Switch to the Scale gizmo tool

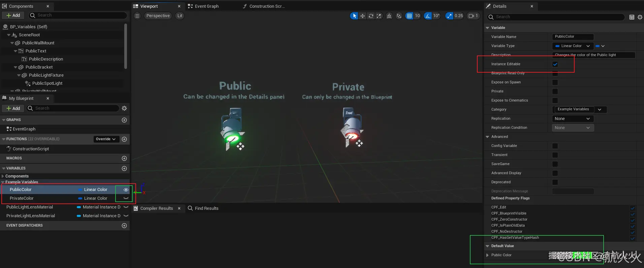tap(379, 16)
